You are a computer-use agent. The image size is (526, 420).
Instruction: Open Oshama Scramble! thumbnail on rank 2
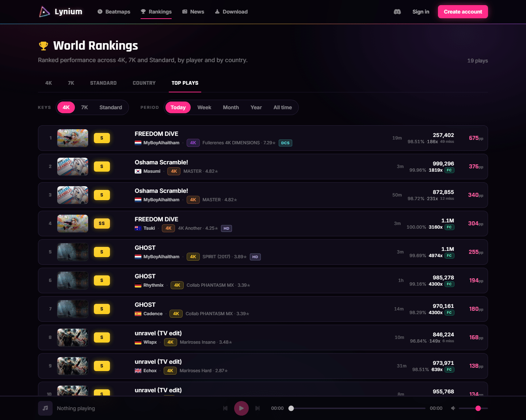pyautogui.click(x=73, y=167)
